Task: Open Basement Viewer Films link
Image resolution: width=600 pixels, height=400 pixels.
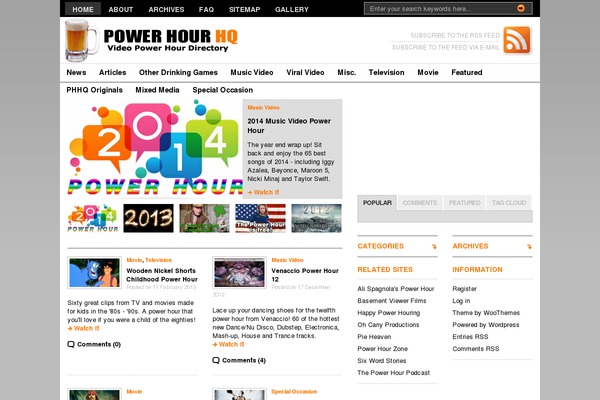Action: [x=391, y=301]
